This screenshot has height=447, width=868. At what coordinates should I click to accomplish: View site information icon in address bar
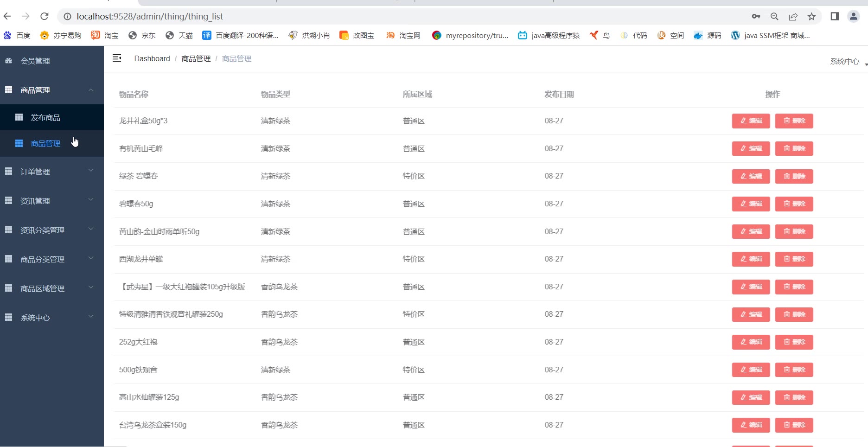point(67,17)
